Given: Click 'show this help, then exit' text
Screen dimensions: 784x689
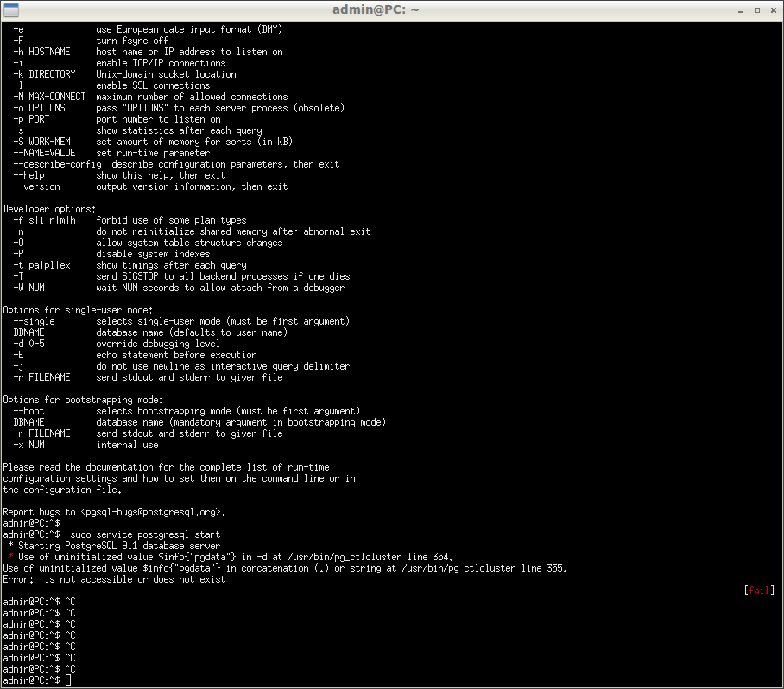Looking at the screenshot, I should click(161, 175).
